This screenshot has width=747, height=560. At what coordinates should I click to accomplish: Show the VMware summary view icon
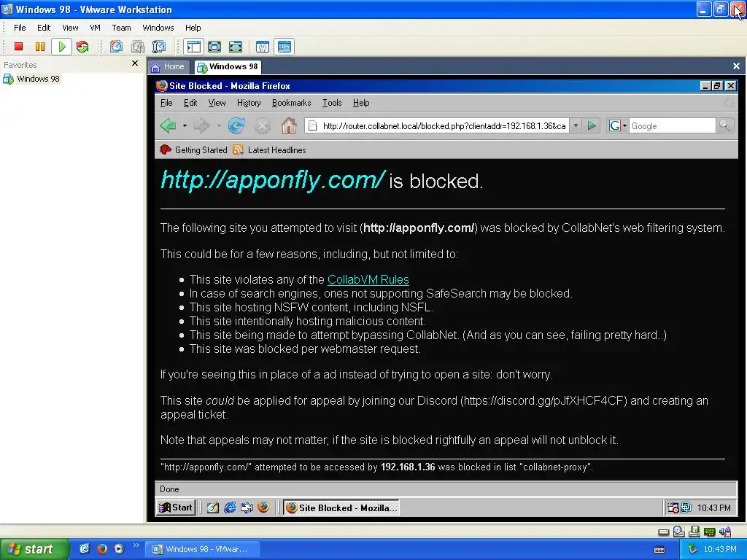[x=263, y=47]
